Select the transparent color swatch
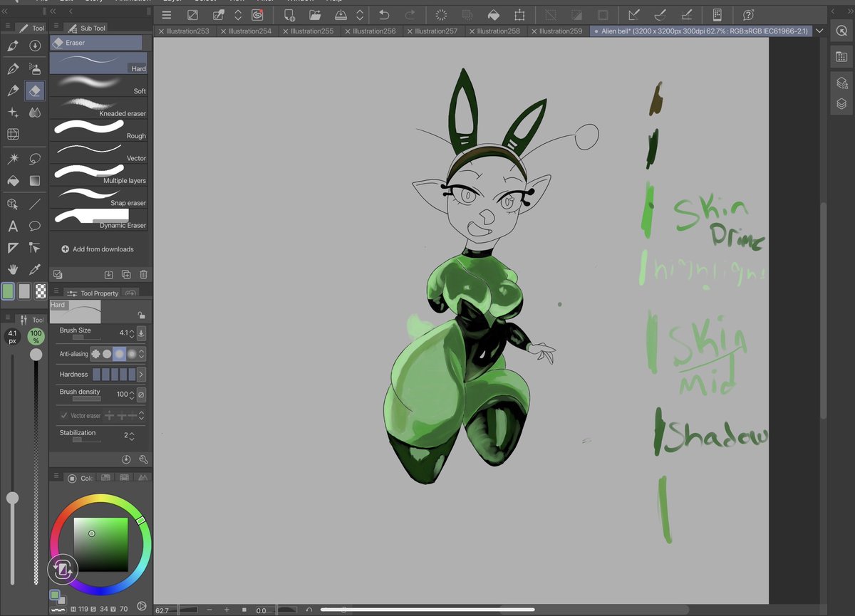Viewport: 855px width, 616px height. pyautogui.click(x=41, y=291)
